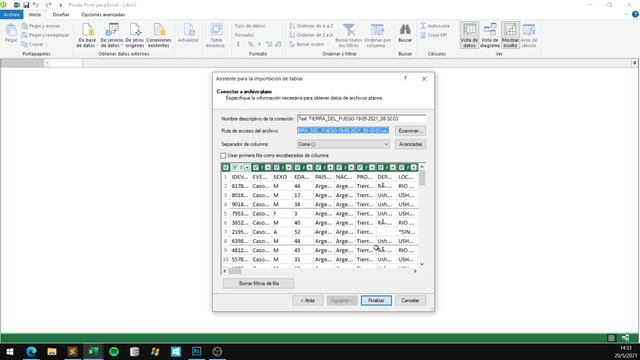Switch to the Inicio tab
The width and height of the screenshot is (640, 360).
click(x=35, y=15)
